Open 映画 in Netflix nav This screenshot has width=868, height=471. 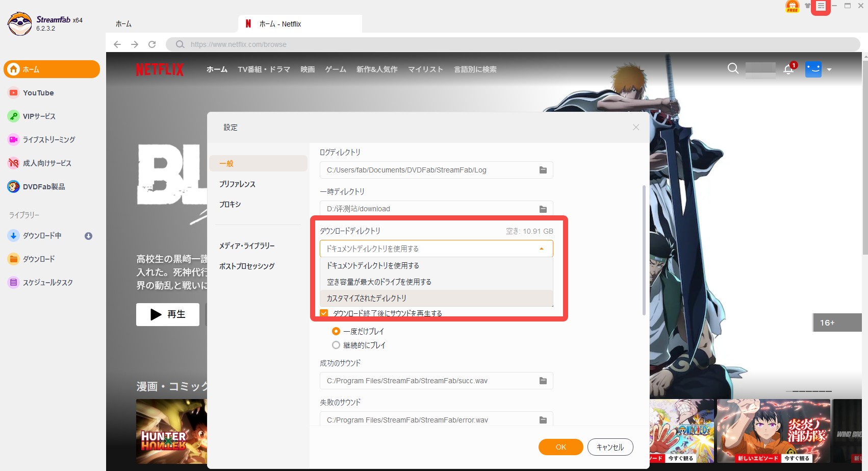coord(308,69)
